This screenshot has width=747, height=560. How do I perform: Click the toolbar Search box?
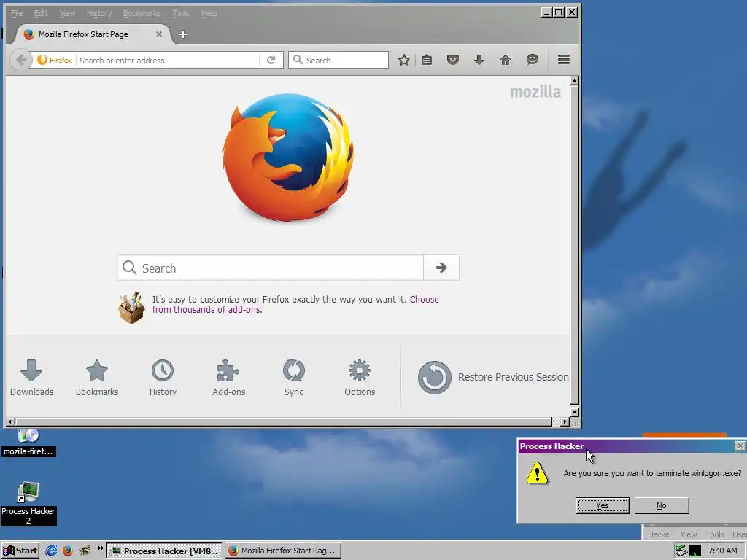(x=338, y=60)
